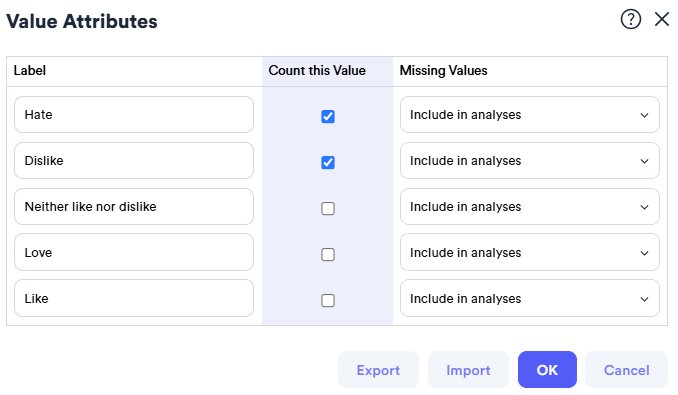Click the Import button
The image size is (678, 395).
[468, 370]
